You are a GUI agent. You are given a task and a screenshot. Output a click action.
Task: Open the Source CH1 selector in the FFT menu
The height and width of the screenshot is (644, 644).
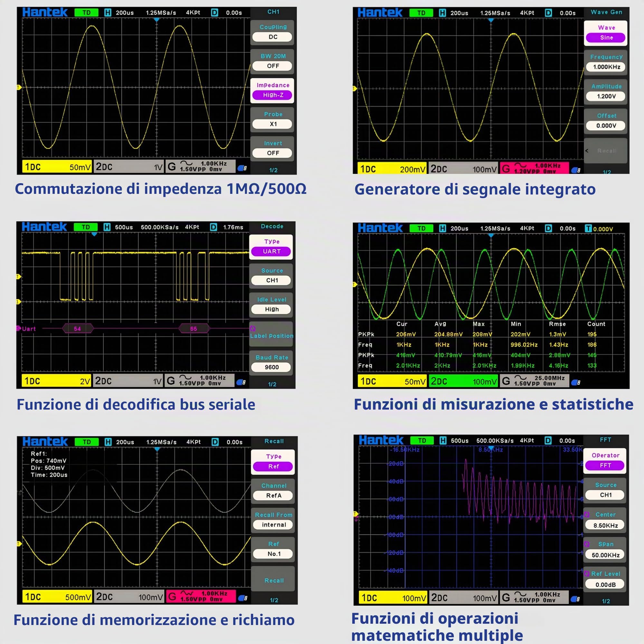point(605,490)
